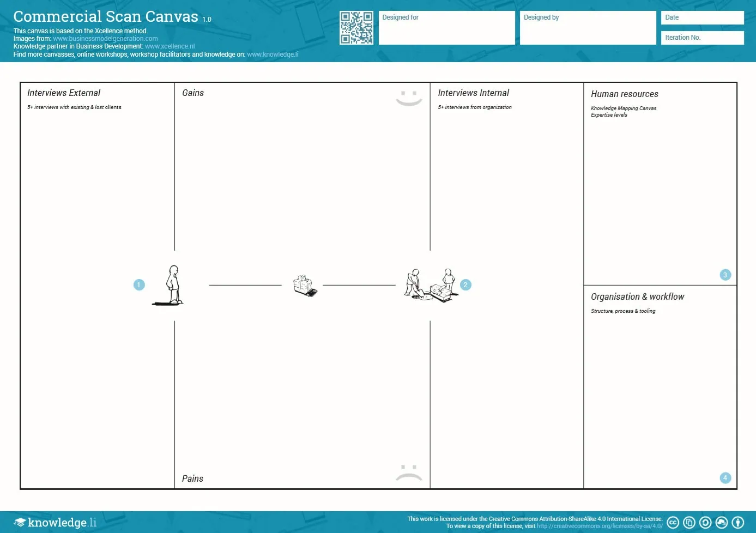This screenshot has width=756, height=533.
Task: Open the www.xcellence.nl link
Action: 170,46
